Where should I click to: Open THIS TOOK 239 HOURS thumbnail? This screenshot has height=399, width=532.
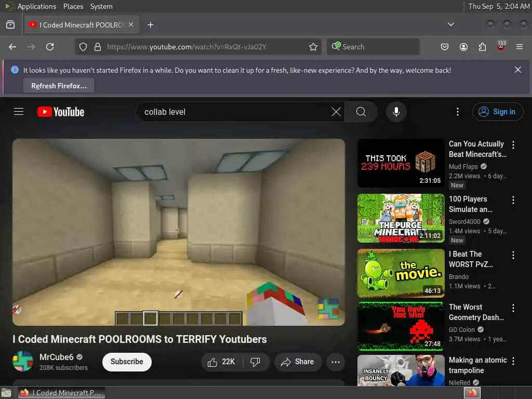(401, 163)
